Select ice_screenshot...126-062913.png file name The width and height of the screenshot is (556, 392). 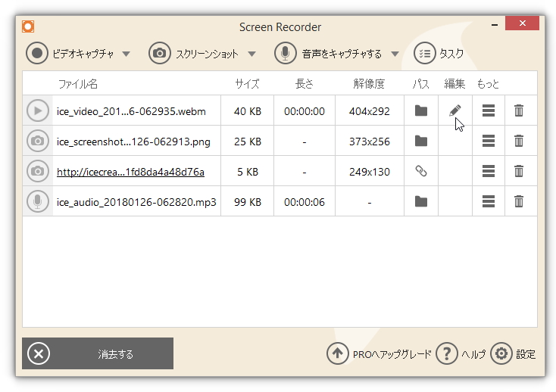(133, 142)
